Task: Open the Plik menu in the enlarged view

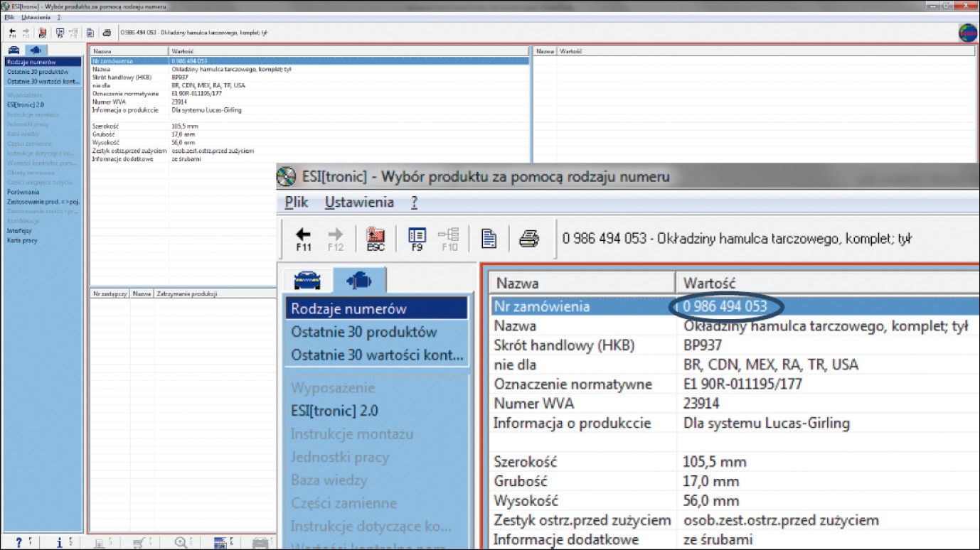Action: point(296,203)
